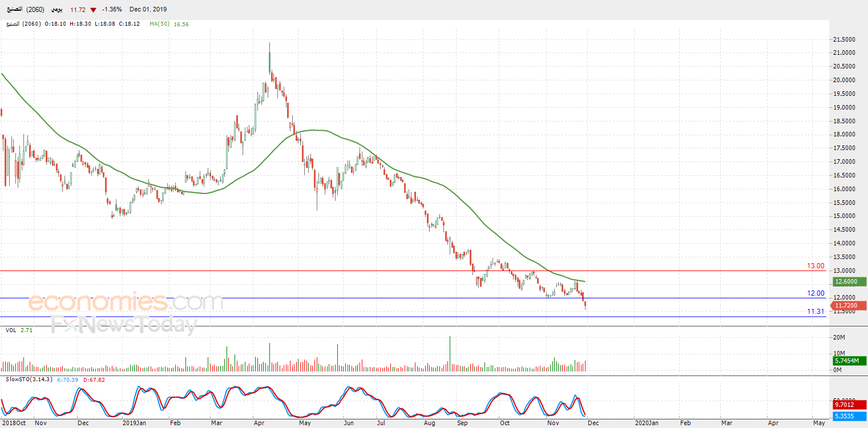Image resolution: width=868 pixels, height=428 pixels.
Task: Click the 11.31 support level label
Action: tap(815, 312)
